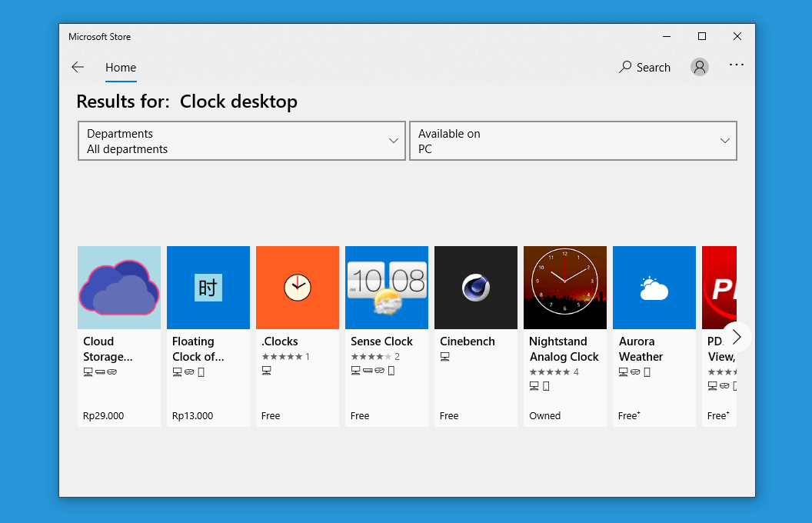Go back with the back arrow
This screenshot has height=523, width=812.
78,68
